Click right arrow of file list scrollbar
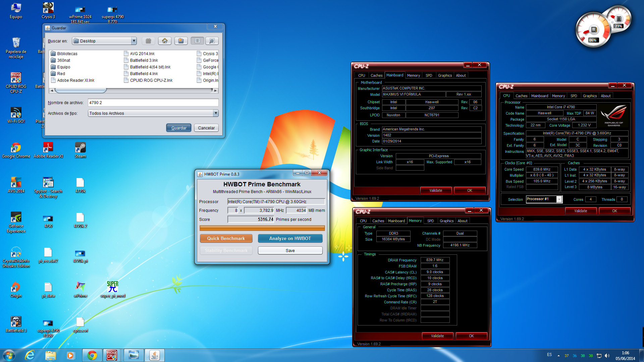The width and height of the screenshot is (644, 362). coord(215,90)
